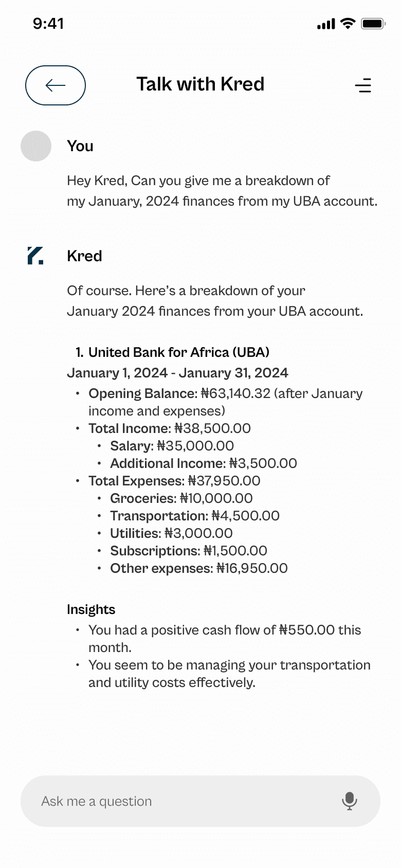Viewport: 401px width, 868px height.
Task: Tap the 9:41 status bar clock
Action: (48, 24)
